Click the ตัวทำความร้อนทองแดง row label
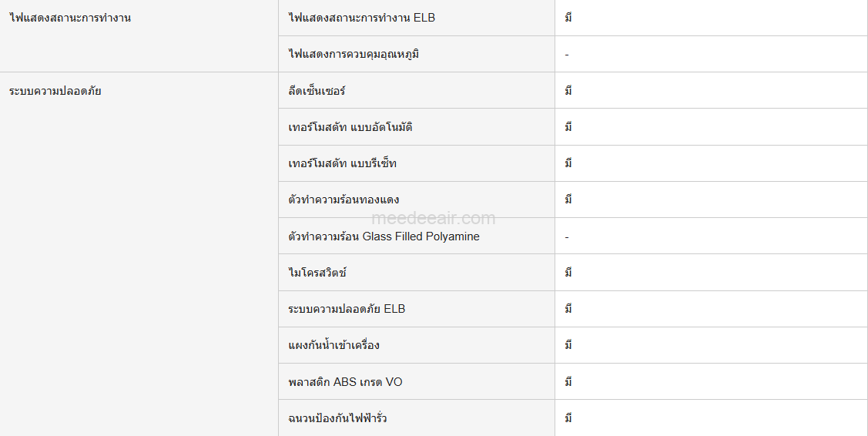 [344, 200]
